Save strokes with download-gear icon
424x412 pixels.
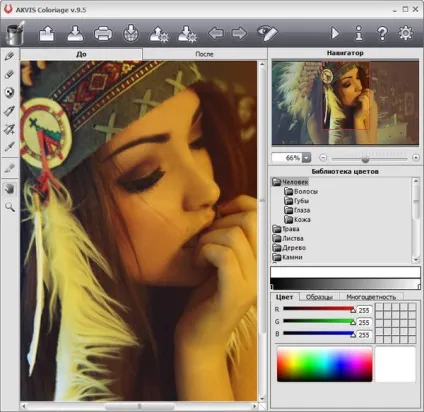point(187,34)
